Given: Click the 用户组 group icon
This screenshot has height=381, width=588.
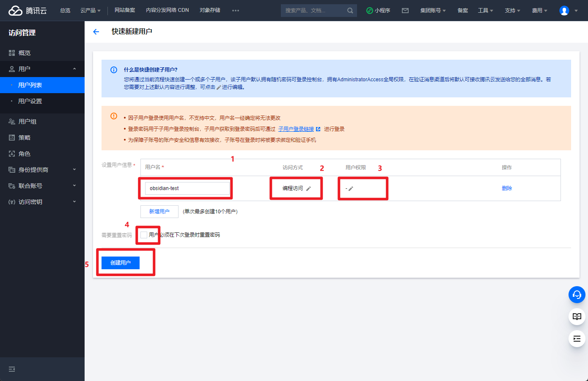Looking at the screenshot, I should coord(12,121).
